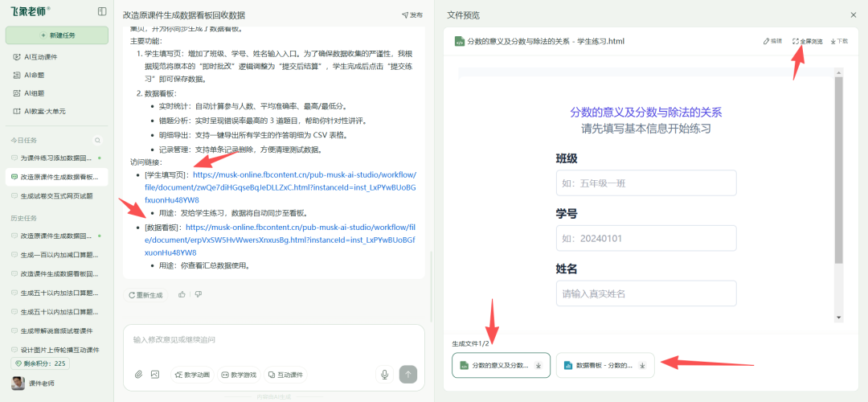Click the blue chart icon on 数据看板 chip
Image resolution: width=868 pixels, height=402 pixels.
pyautogui.click(x=568, y=366)
